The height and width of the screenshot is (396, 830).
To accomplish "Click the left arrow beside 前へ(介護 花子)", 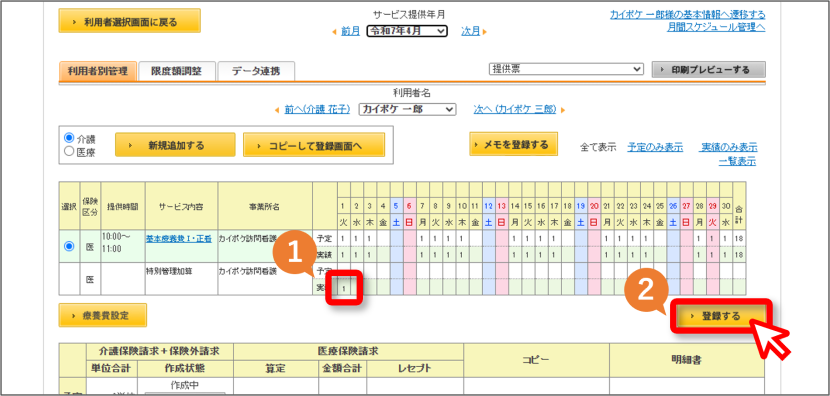I will pyautogui.click(x=277, y=110).
